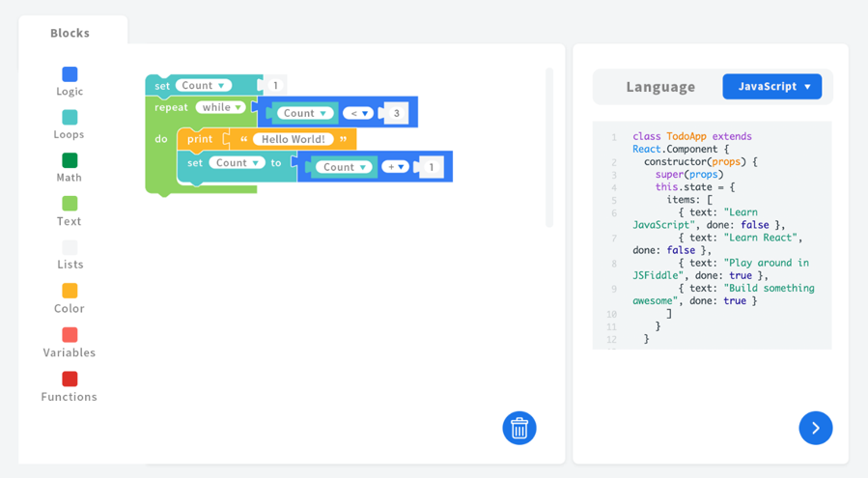
Task: Open Count dropdown in the comparison block
Action: coord(305,113)
